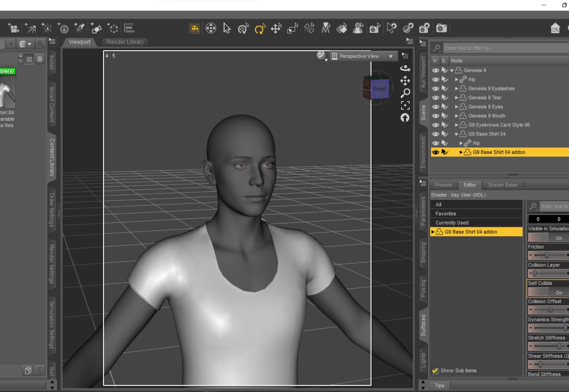569x392 pixels.
Task: Click the viewport reset view icon
Action: pyautogui.click(x=405, y=118)
